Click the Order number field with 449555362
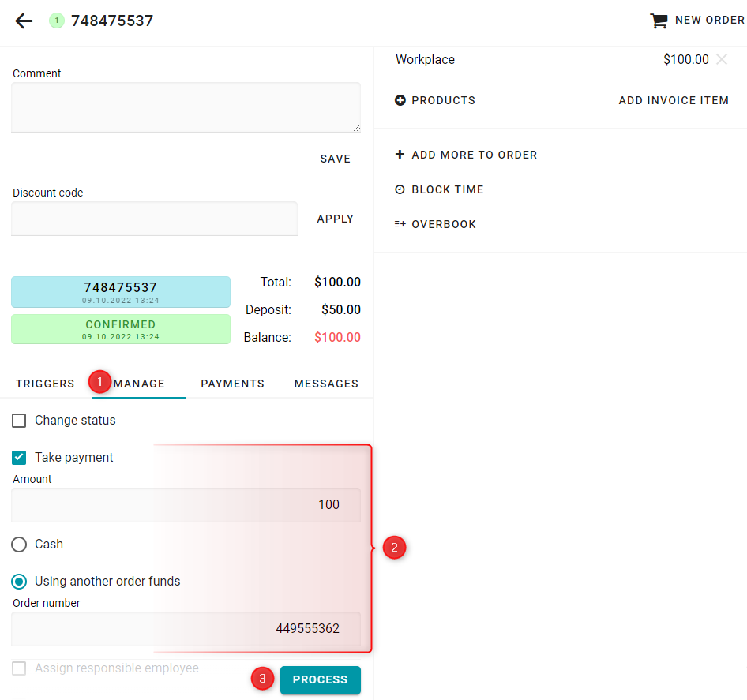Viewport: 747px width, 700px height. pos(186,628)
